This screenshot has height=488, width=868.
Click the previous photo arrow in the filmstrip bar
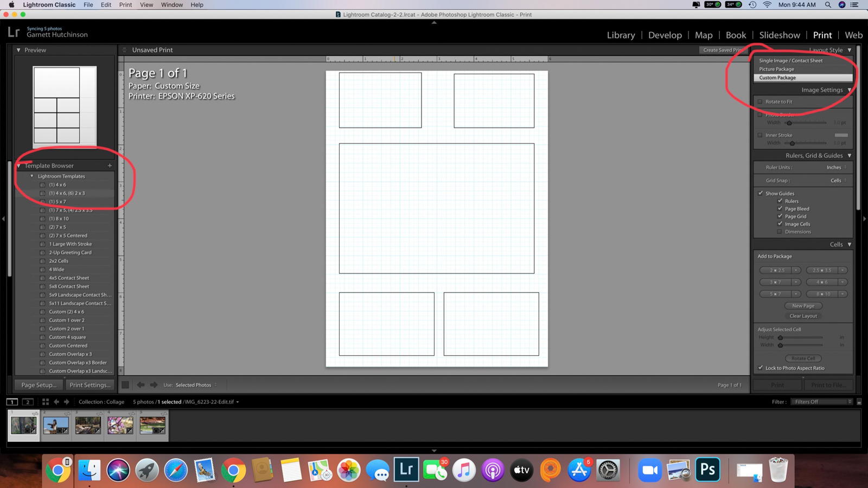coord(57,402)
